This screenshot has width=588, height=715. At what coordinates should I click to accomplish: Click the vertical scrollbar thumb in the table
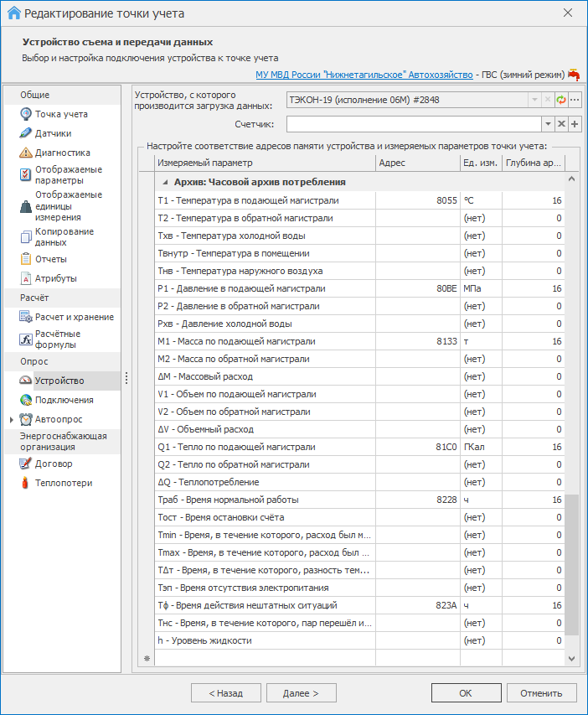tap(571, 565)
